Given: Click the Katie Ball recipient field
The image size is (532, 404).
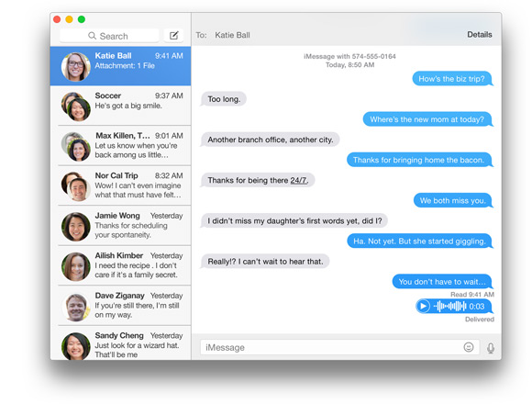Looking at the screenshot, I should coord(232,35).
